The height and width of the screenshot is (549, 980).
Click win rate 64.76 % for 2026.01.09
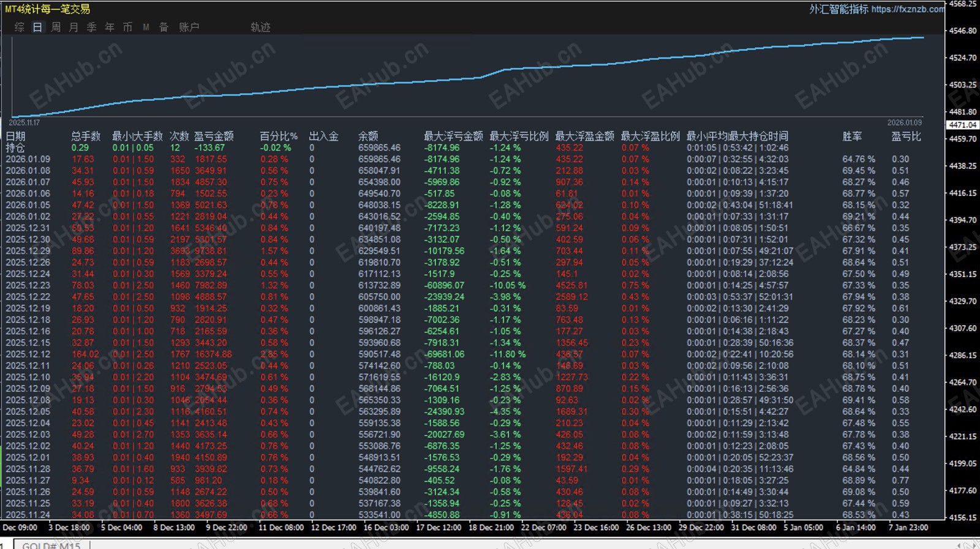click(859, 159)
